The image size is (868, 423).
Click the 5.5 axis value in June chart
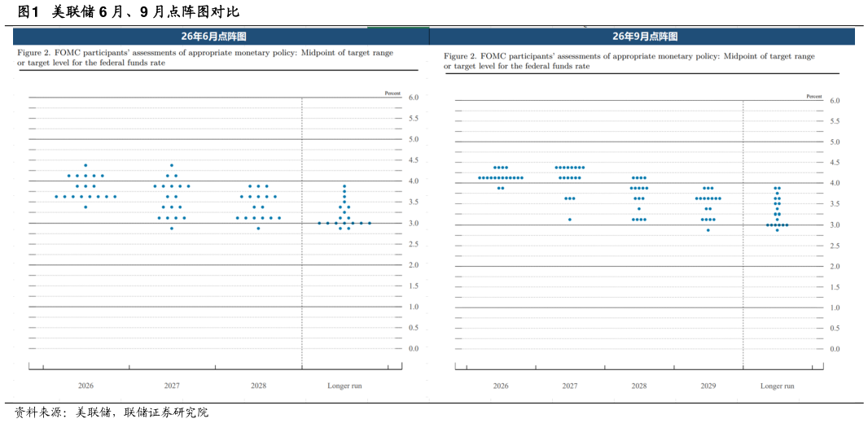[414, 118]
